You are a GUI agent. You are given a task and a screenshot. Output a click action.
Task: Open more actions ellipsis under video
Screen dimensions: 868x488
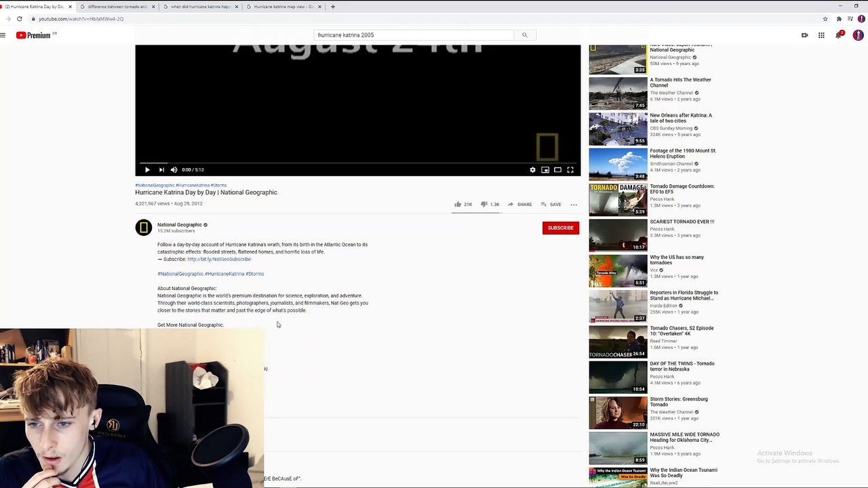(x=574, y=204)
